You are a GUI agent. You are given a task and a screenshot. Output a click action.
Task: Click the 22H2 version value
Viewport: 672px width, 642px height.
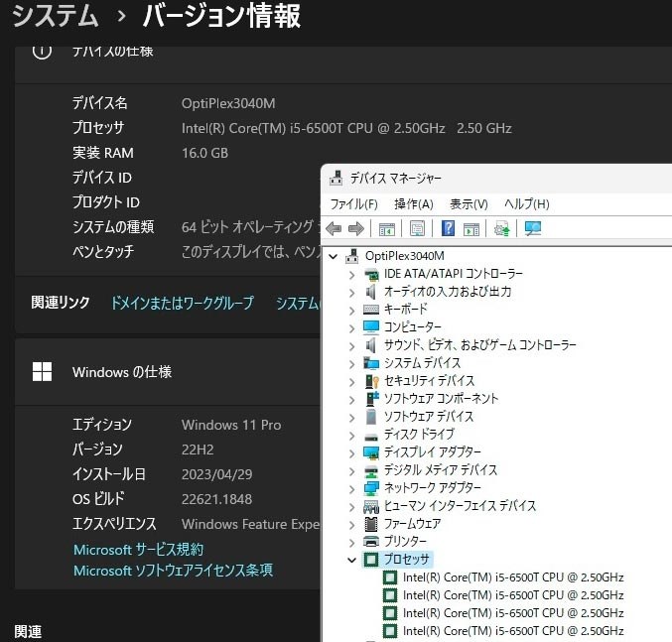(198, 449)
